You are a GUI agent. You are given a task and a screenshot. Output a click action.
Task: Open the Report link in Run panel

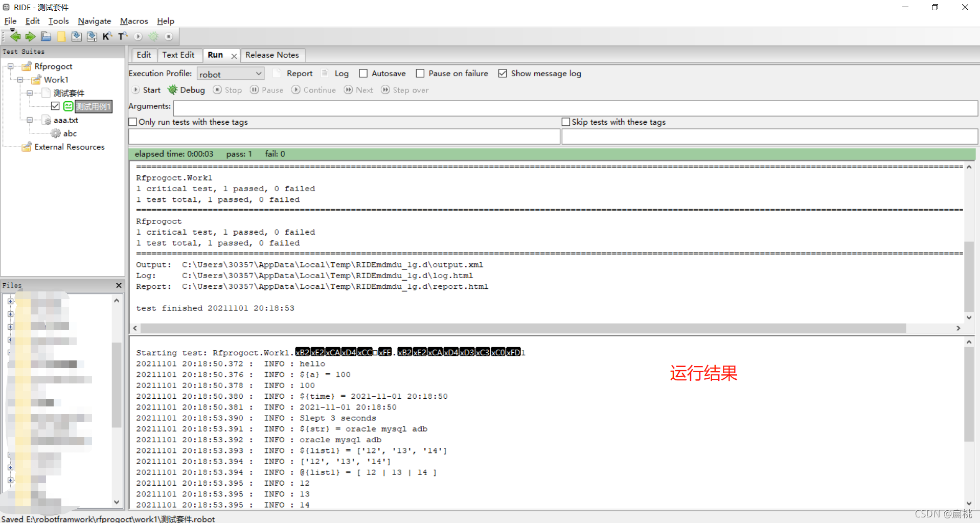tap(299, 73)
